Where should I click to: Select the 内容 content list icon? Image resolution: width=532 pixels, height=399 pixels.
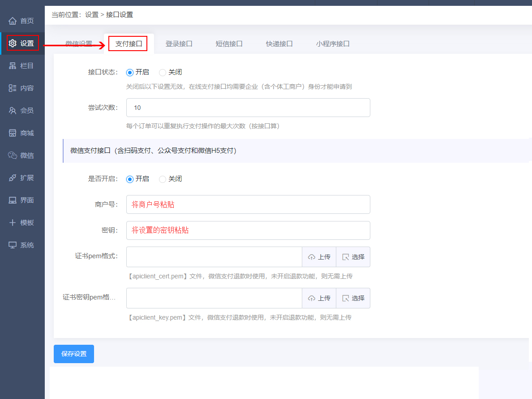pos(13,88)
